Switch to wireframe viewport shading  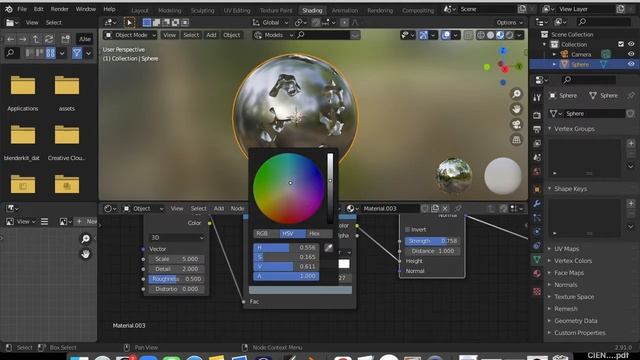coord(481,36)
